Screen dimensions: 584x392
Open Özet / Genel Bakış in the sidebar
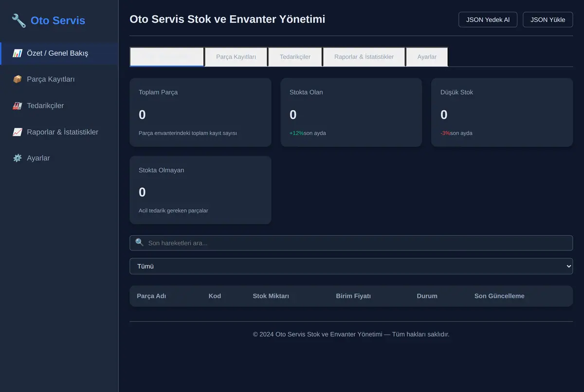click(x=59, y=53)
